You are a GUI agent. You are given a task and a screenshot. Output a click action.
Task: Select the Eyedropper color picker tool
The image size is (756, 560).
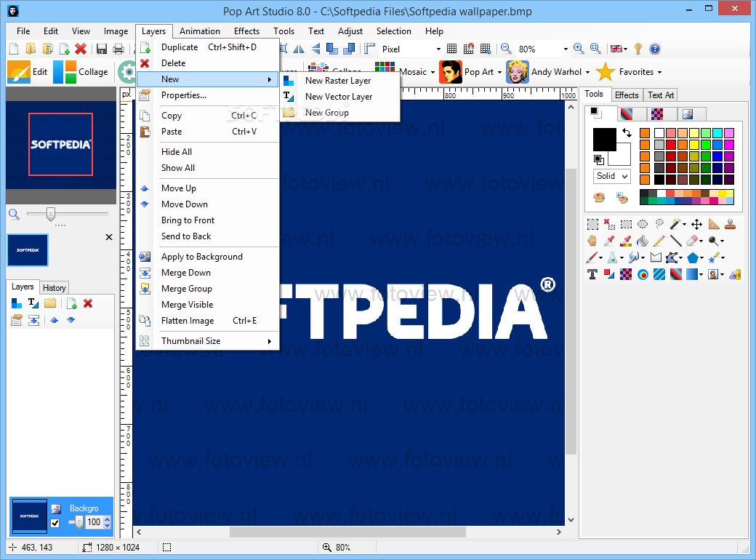pos(609,241)
